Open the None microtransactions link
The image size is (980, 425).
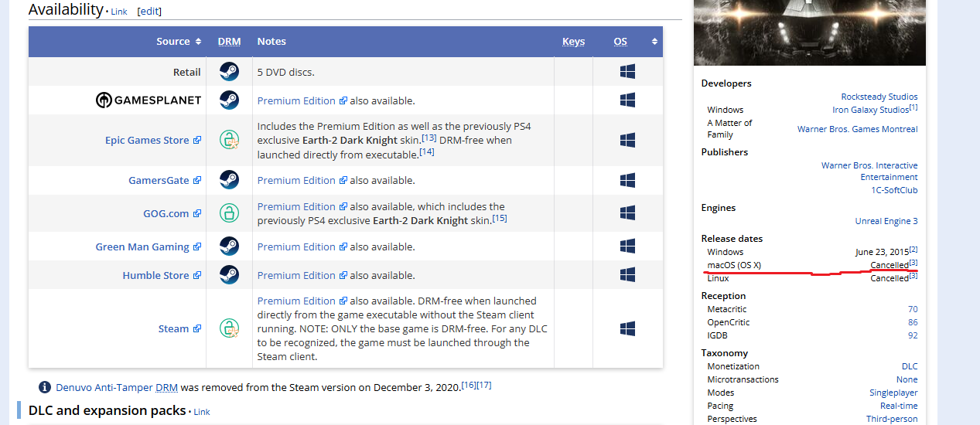(x=907, y=379)
